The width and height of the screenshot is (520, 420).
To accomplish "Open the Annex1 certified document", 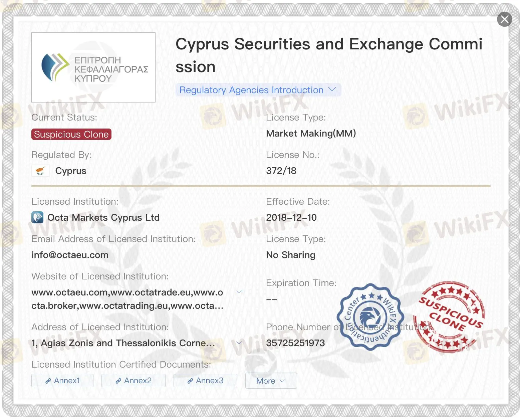I will 62,380.
